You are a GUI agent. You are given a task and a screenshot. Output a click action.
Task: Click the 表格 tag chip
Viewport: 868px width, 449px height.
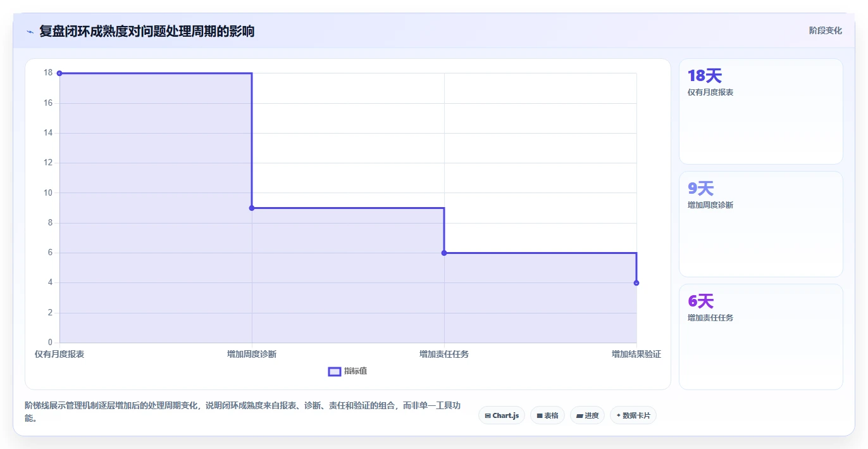pos(547,415)
